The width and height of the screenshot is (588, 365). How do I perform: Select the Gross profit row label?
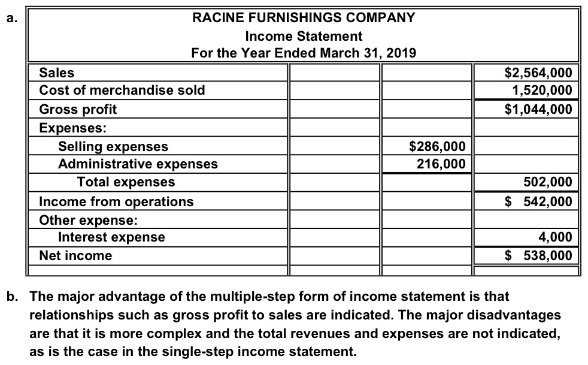pyautogui.click(x=78, y=109)
